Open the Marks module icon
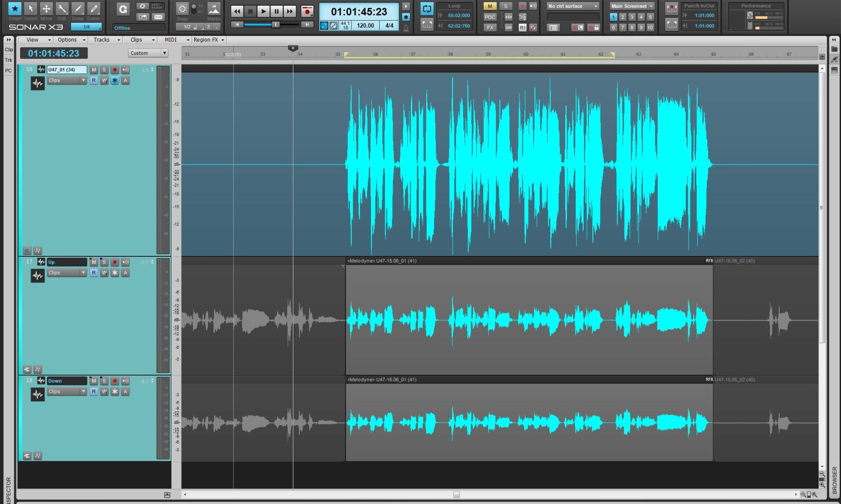 click(214, 9)
